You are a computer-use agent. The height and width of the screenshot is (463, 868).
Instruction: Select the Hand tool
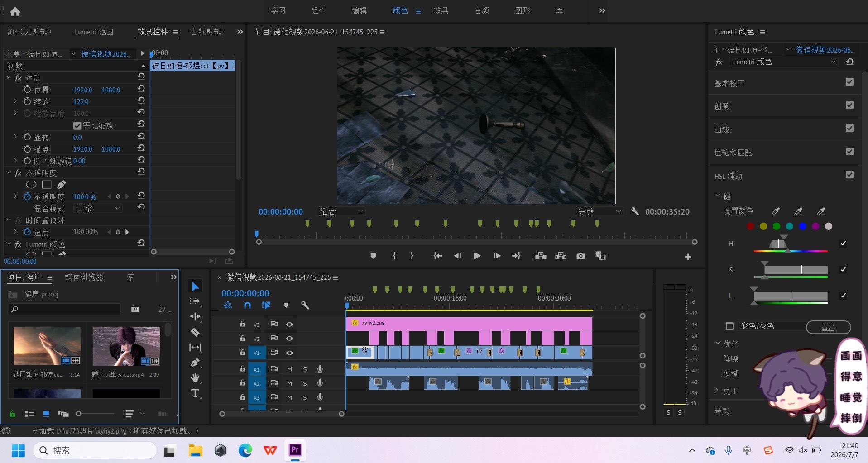(195, 377)
